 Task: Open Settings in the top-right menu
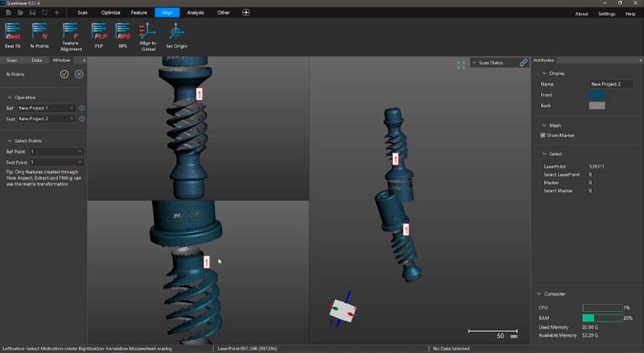point(606,14)
